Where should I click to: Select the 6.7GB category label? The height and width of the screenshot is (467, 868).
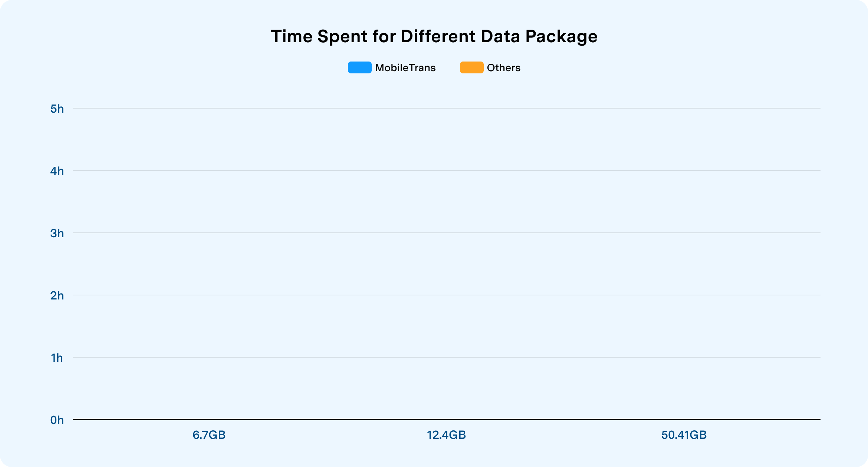click(x=209, y=435)
